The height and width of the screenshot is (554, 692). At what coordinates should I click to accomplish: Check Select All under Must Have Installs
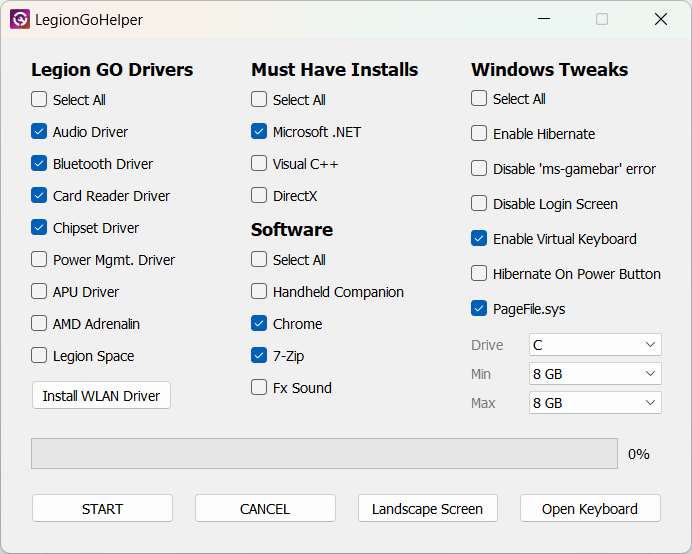pos(259,99)
